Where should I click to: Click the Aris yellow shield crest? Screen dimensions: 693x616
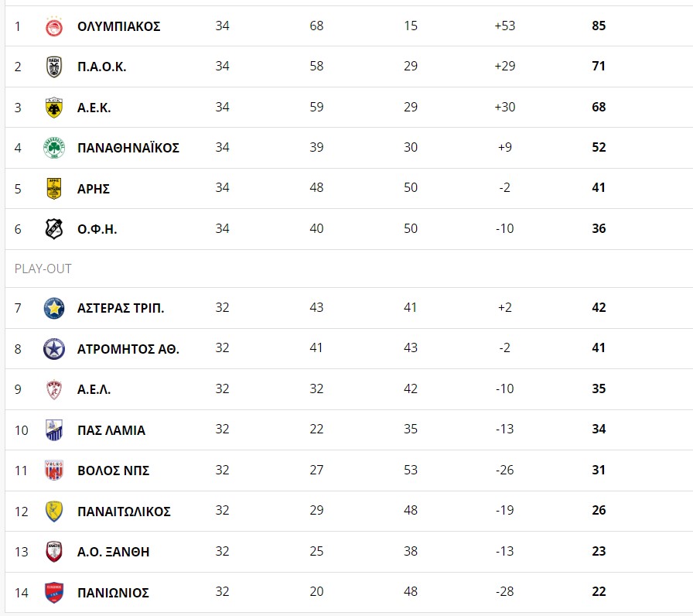[54, 188]
